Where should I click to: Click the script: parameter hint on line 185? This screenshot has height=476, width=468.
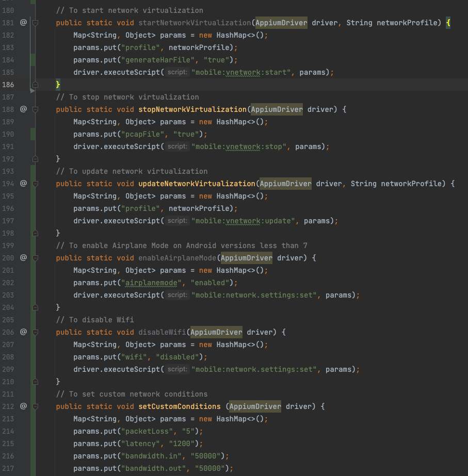coord(177,72)
